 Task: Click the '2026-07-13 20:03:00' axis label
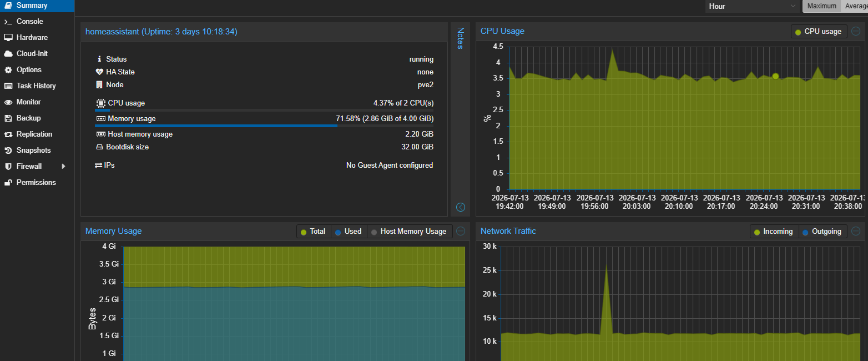click(637, 202)
